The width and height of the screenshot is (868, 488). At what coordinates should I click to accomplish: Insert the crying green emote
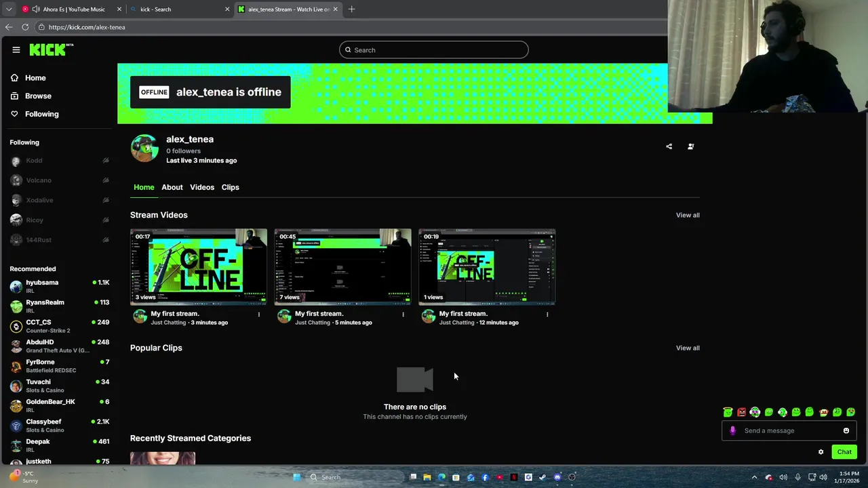click(850, 412)
